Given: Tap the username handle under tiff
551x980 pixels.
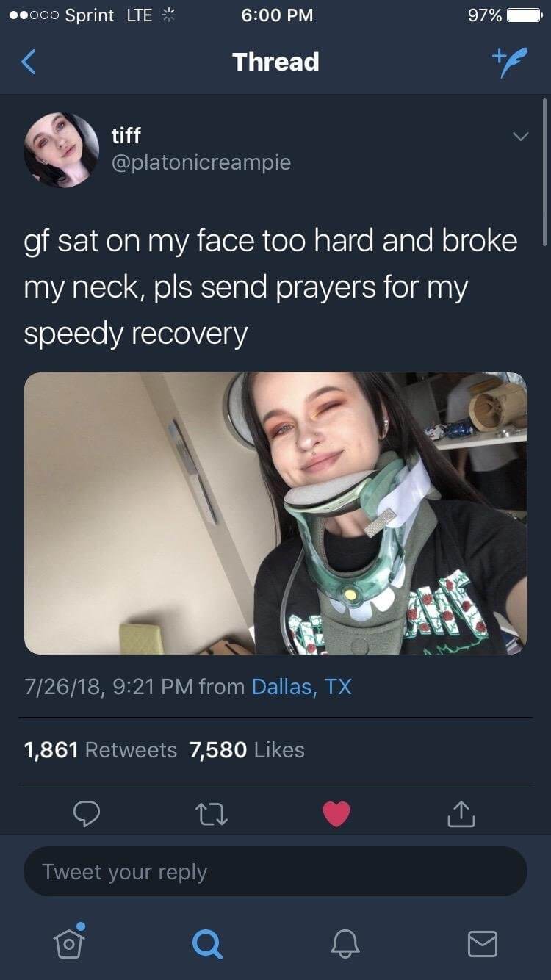Looking at the screenshot, I should click(x=201, y=162).
